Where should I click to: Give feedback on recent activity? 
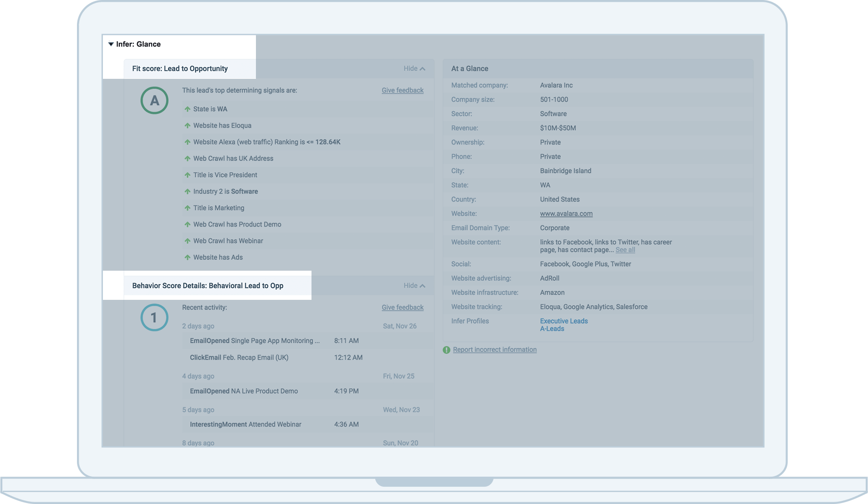click(403, 308)
